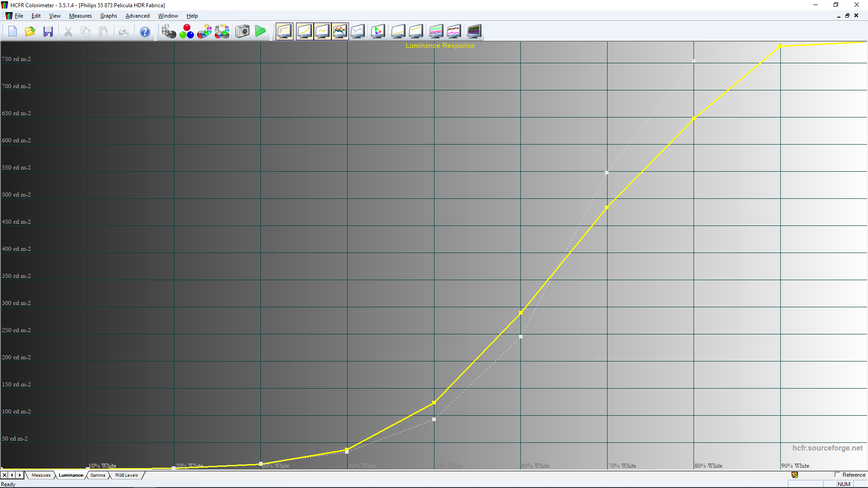Image resolution: width=868 pixels, height=488 pixels.
Task: Click the camera measurement icon
Action: (x=242, y=31)
